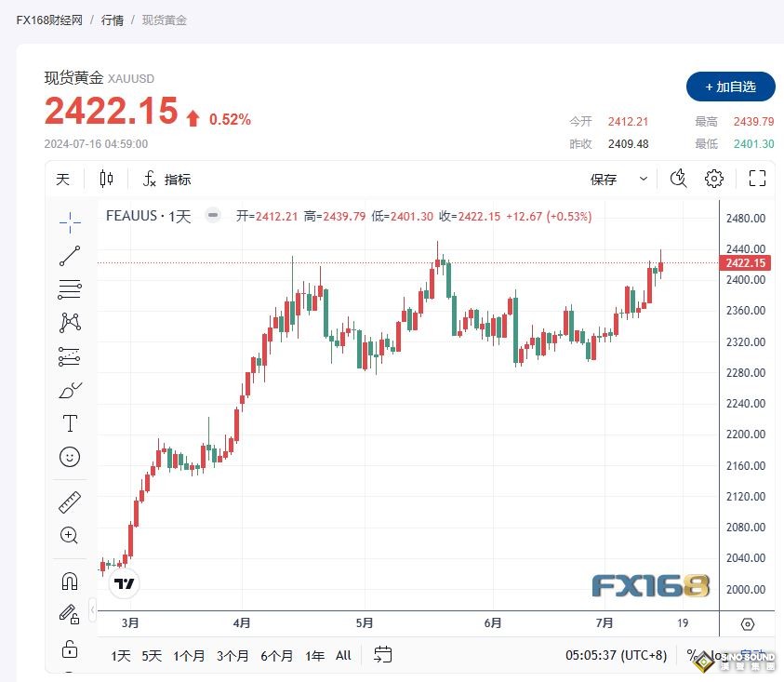784x682 pixels.
Task: Click the 昨收 value 2409.48
Action: pyautogui.click(x=628, y=144)
